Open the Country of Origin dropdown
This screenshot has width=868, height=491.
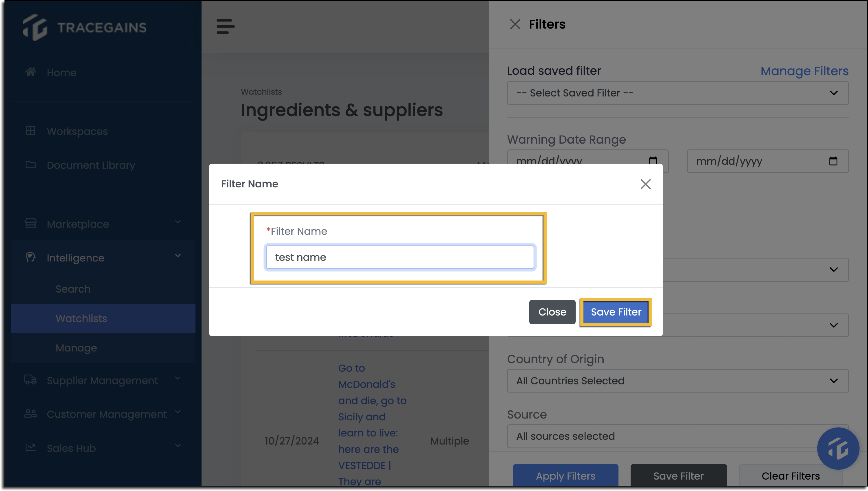coord(677,380)
